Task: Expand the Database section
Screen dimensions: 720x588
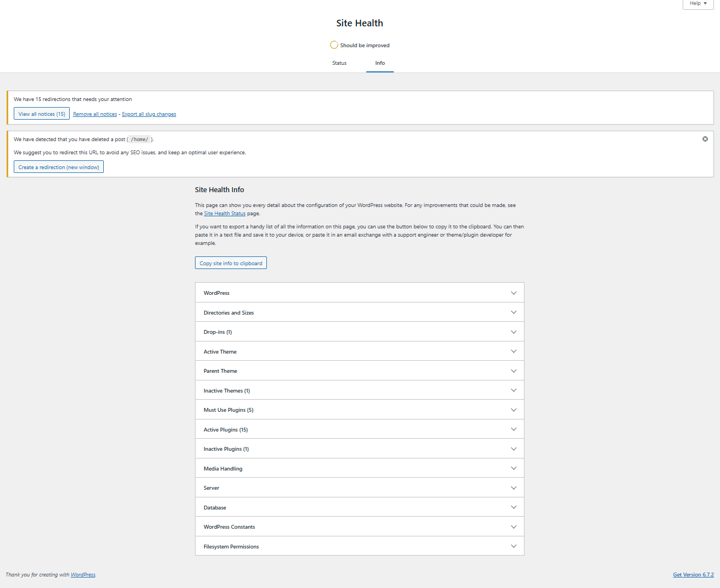Action: pos(360,507)
